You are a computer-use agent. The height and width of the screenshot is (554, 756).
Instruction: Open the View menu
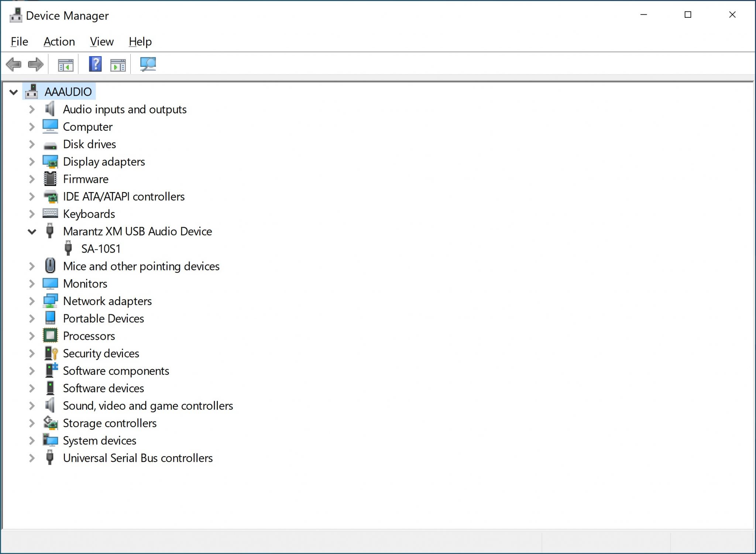[102, 41]
